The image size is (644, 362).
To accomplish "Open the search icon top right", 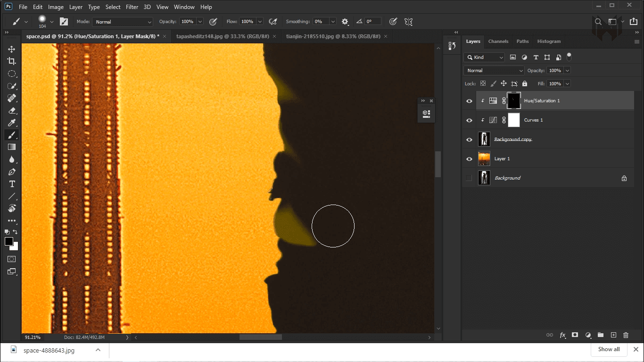I will tap(598, 22).
